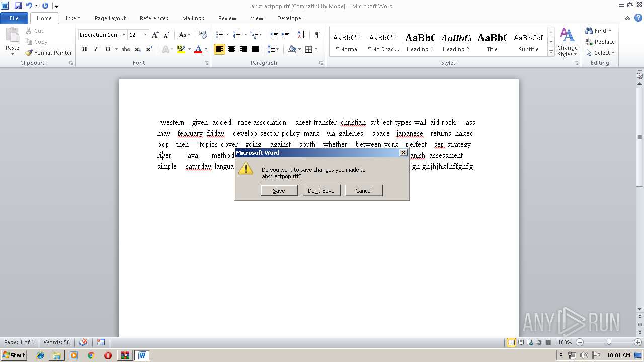Click the Shrink Font icon
The width and height of the screenshot is (644, 362).
coord(167,35)
